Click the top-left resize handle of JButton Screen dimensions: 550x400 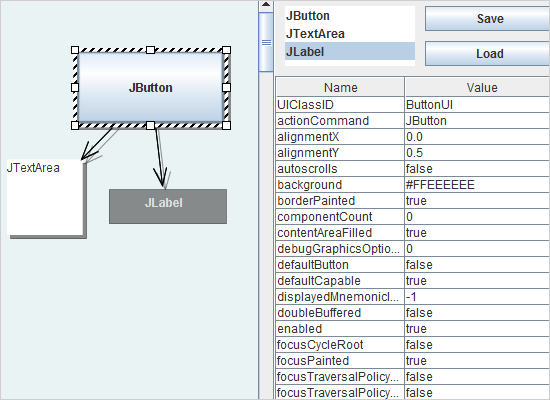(75, 50)
